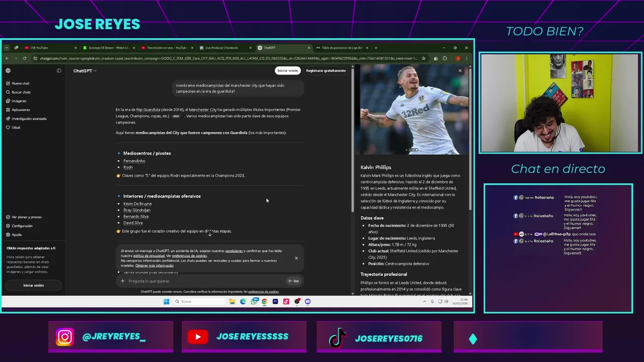
Task: Reload the browser page
Action: click(x=25, y=58)
